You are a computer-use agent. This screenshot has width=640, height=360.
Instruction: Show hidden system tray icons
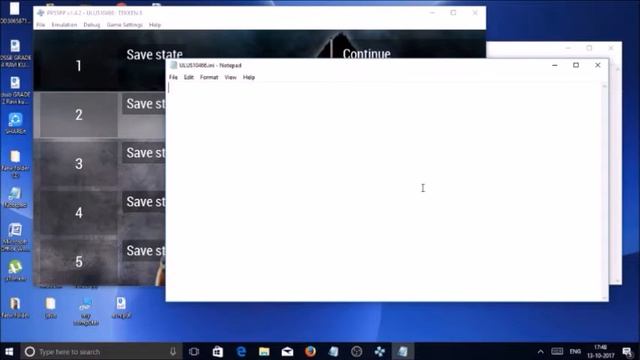tap(540, 351)
